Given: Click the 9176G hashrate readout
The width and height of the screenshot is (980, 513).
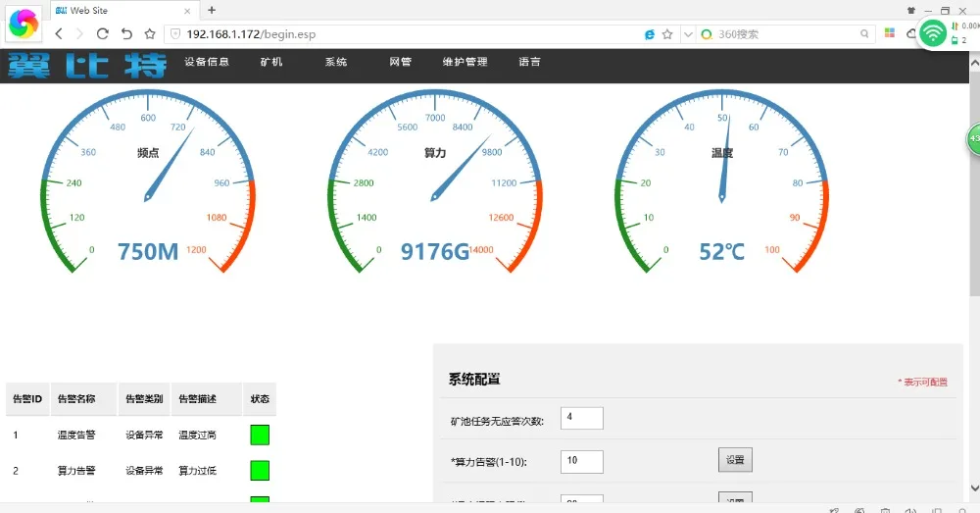Looking at the screenshot, I should 435,251.
